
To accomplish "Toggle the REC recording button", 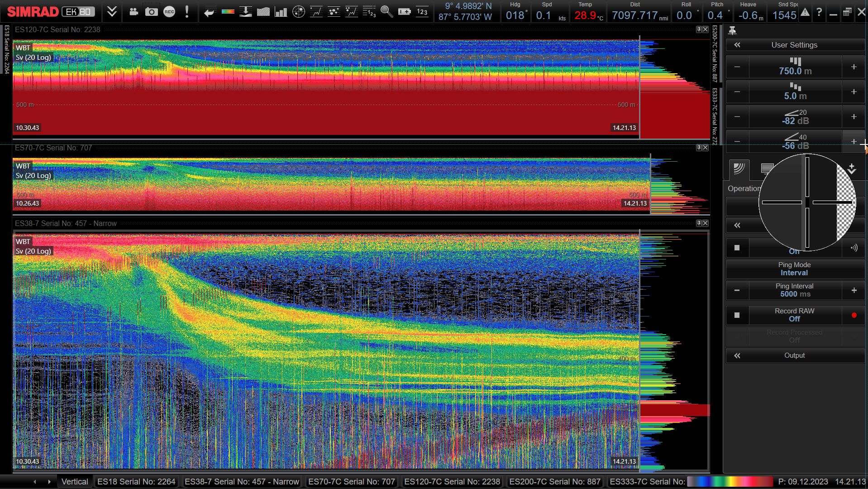I will [x=169, y=12].
